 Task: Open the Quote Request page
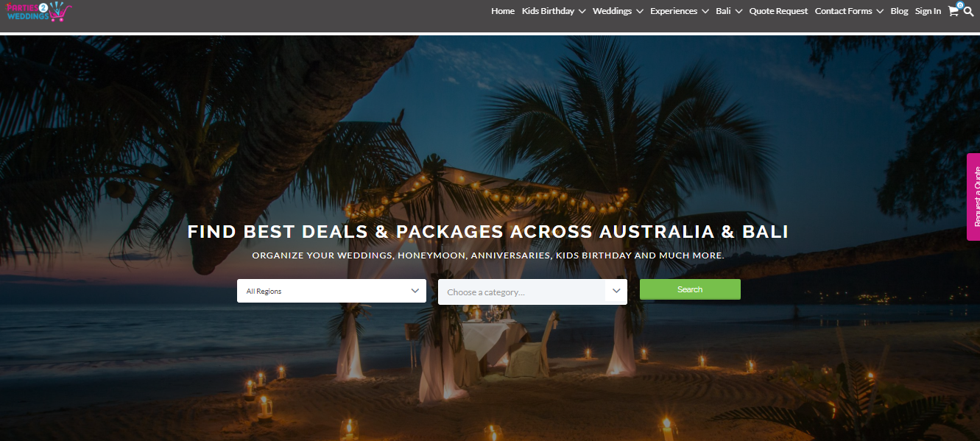[x=778, y=11]
